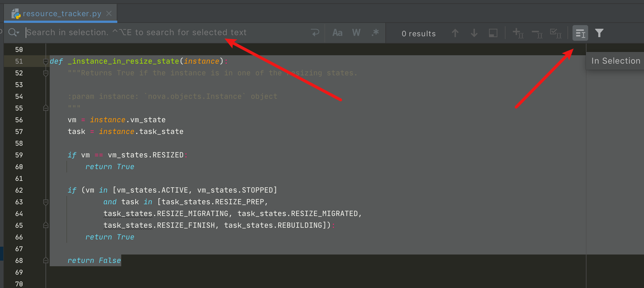Close the resource_tracker.py tab

(109, 14)
